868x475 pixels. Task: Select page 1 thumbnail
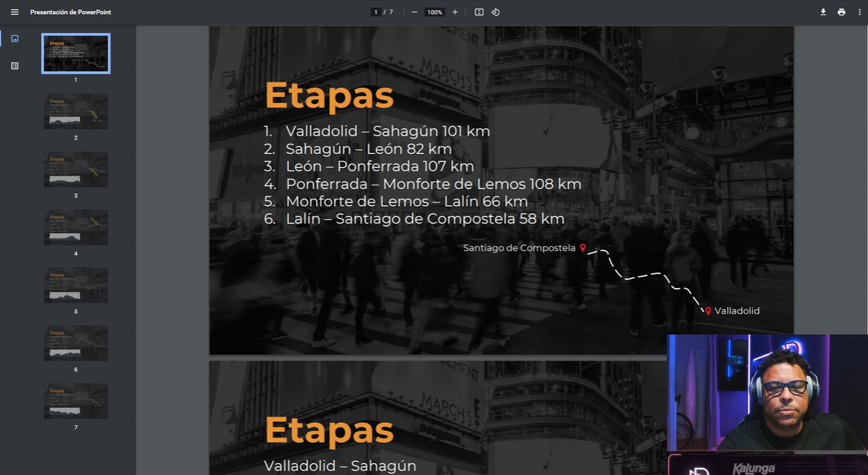tap(76, 54)
